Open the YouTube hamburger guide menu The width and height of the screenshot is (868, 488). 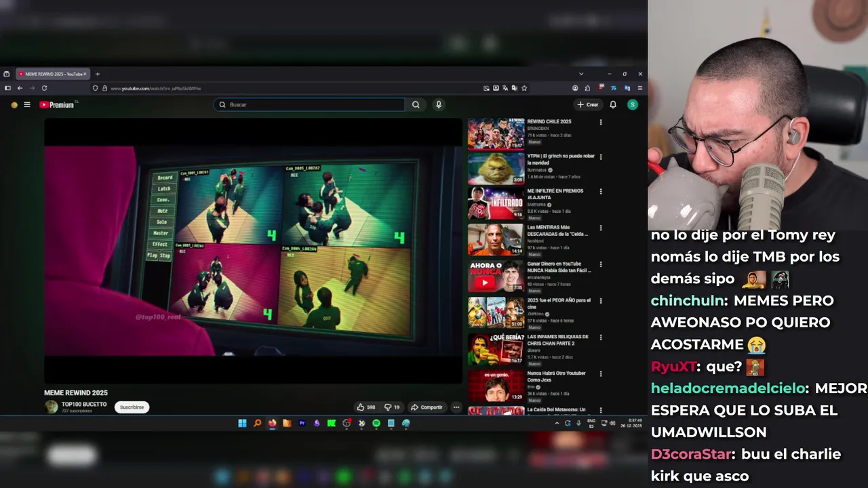[x=27, y=104]
